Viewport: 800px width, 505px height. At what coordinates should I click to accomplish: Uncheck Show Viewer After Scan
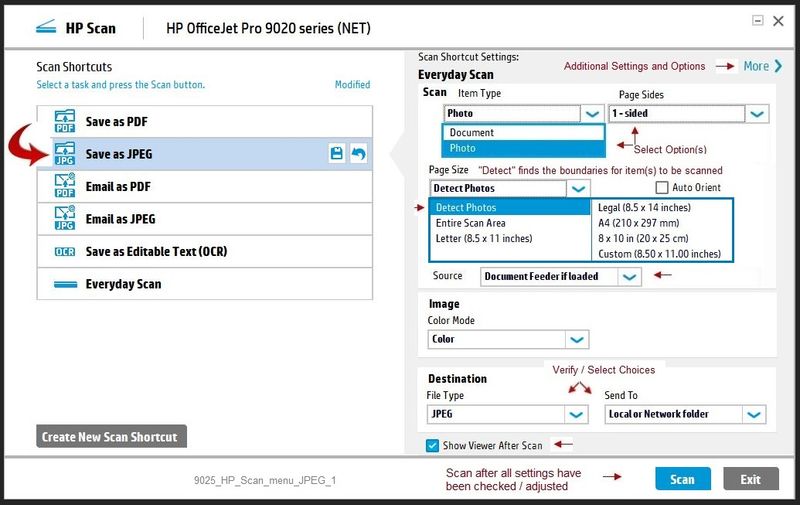pyautogui.click(x=432, y=445)
